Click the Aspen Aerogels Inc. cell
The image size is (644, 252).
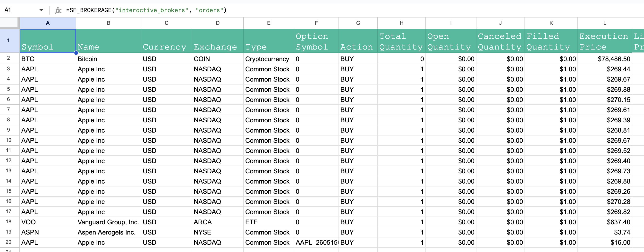coord(109,232)
